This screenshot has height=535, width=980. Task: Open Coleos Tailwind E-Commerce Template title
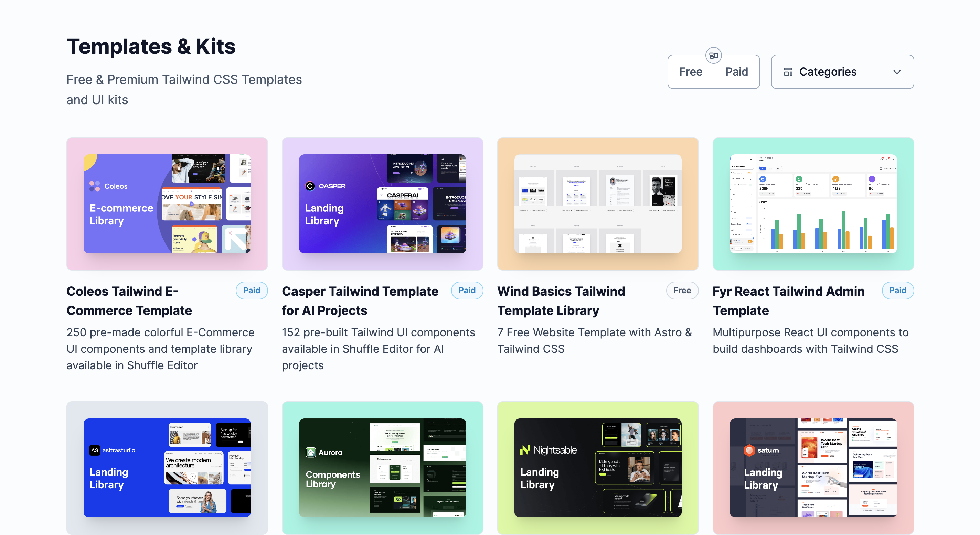click(129, 301)
